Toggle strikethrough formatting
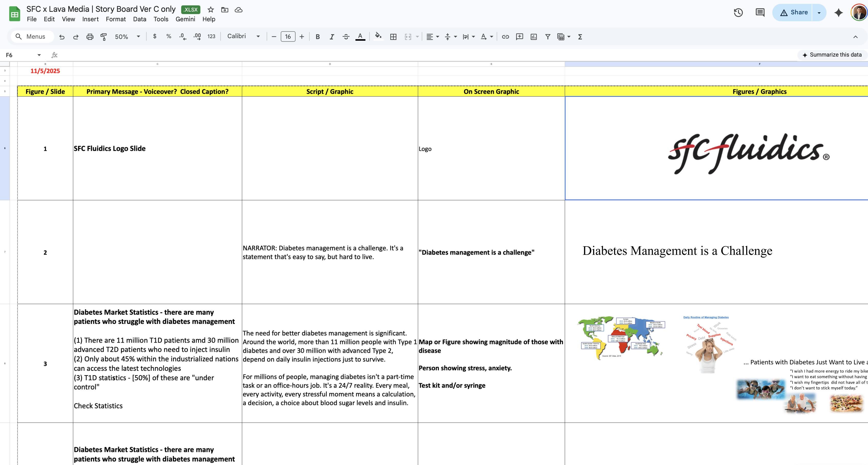The image size is (868, 465). 346,37
